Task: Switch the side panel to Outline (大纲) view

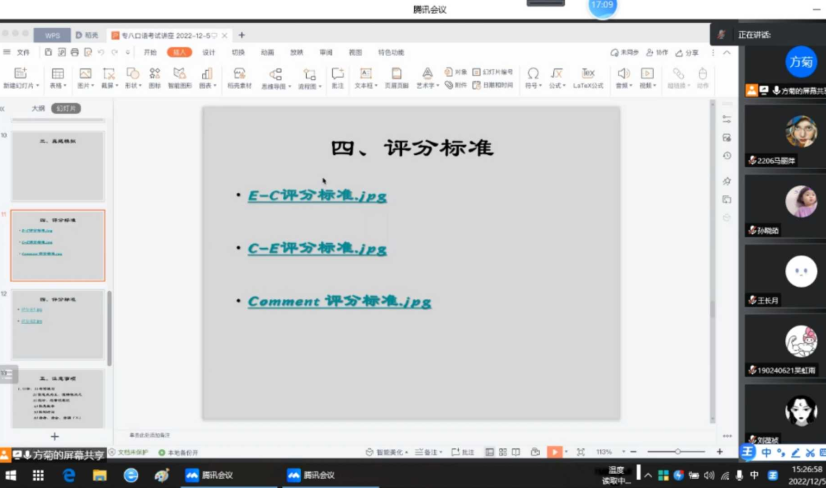Action: pos(38,108)
